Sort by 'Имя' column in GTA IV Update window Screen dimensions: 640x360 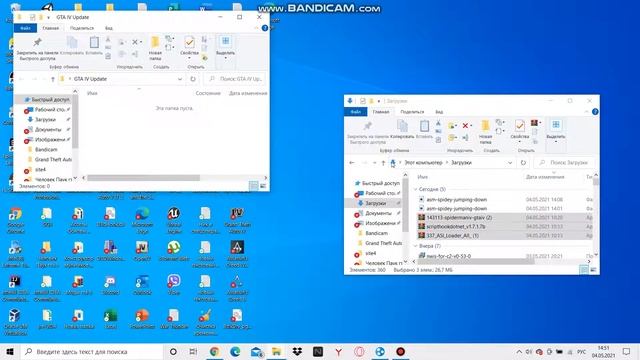tap(92, 93)
